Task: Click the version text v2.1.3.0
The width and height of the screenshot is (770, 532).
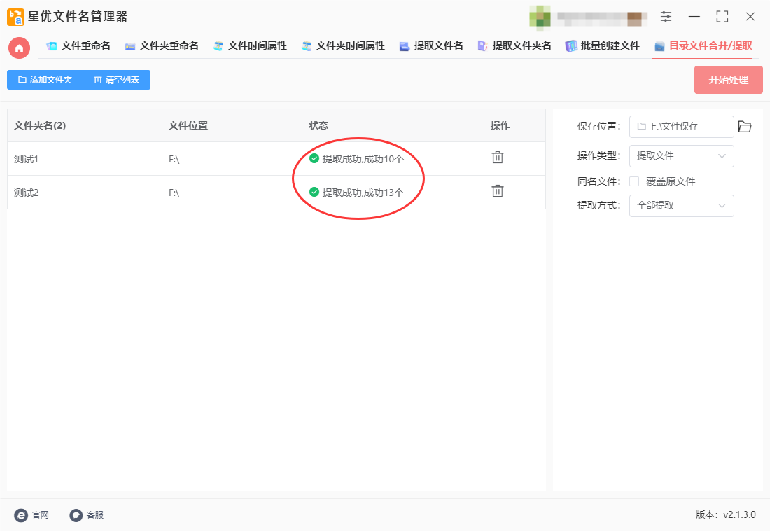Action: 740,514
